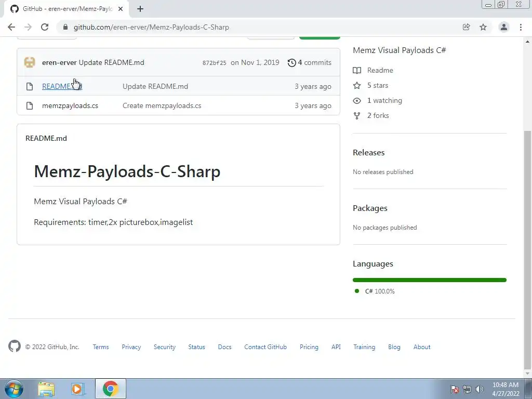
Task: Open the Contact GitHub footer link
Action: click(265, 347)
